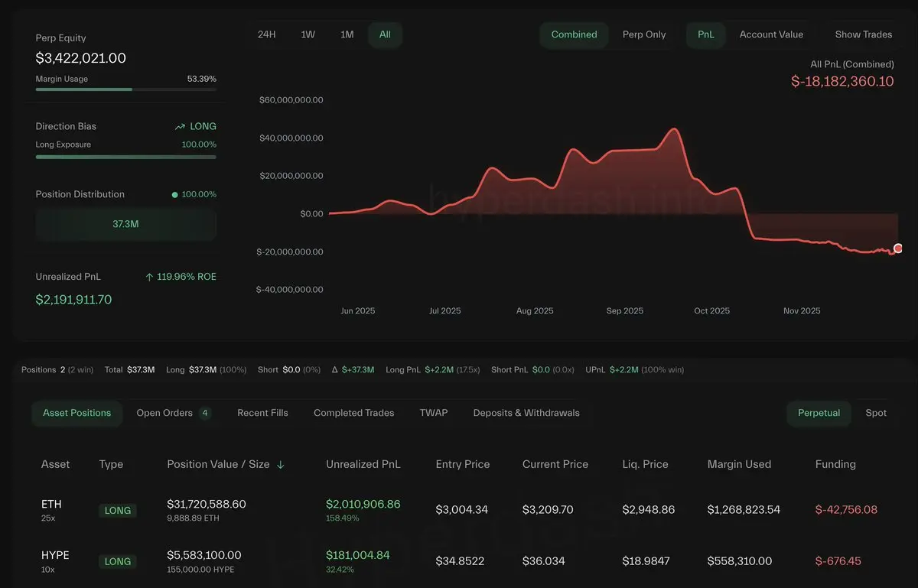Open the Open Orders tab
The width and height of the screenshot is (918, 588).
pos(173,413)
